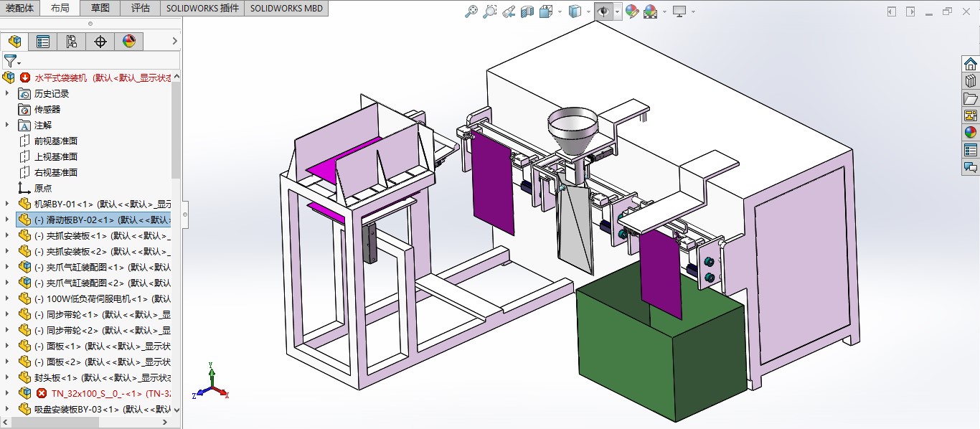This screenshot has height=429, width=980.
Task: Collapse the left panel with splitter handle
Action: click(185, 214)
